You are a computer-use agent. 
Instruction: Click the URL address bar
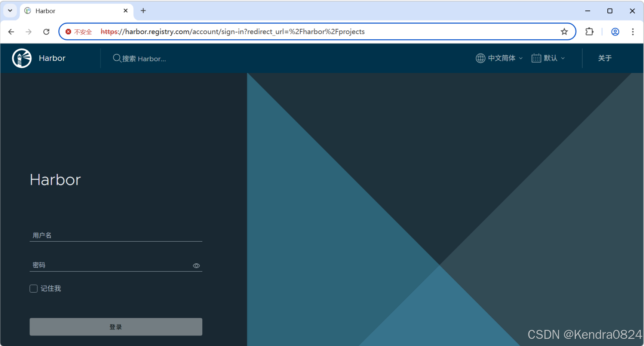[317, 32]
